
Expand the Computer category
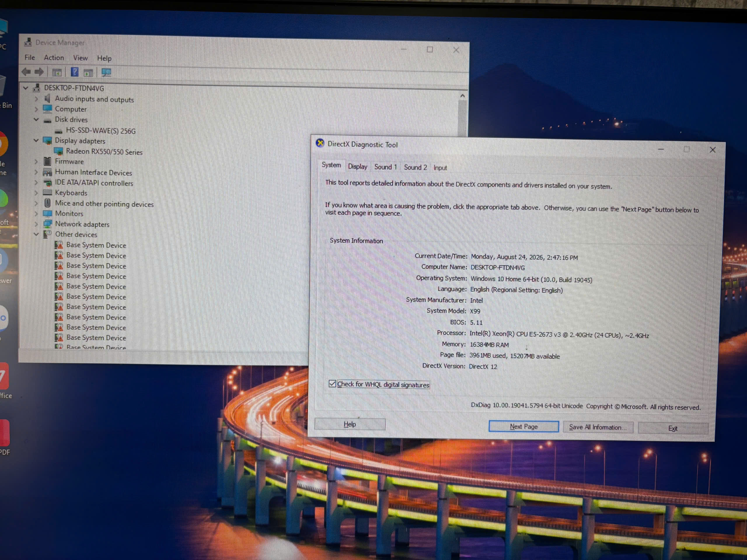click(36, 109)
